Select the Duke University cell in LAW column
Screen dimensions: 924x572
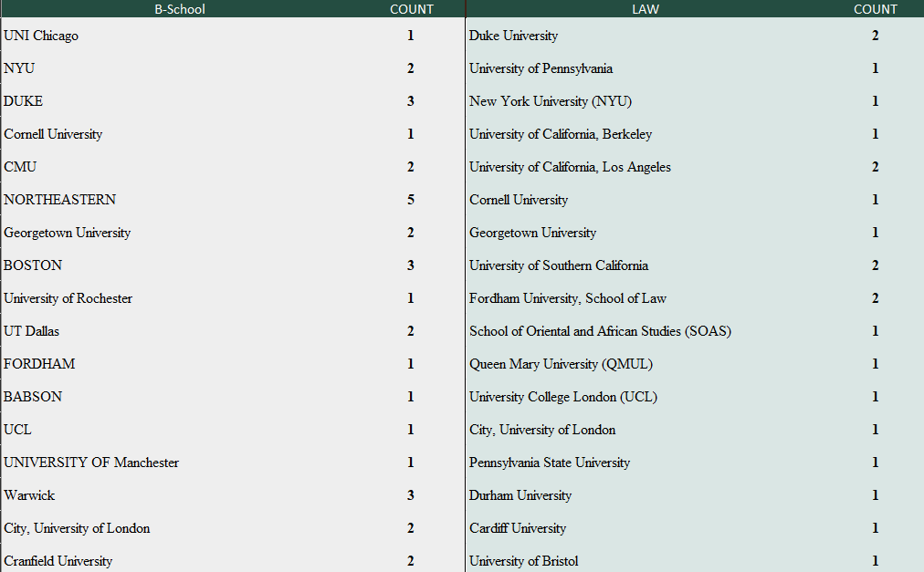[513, 36]
